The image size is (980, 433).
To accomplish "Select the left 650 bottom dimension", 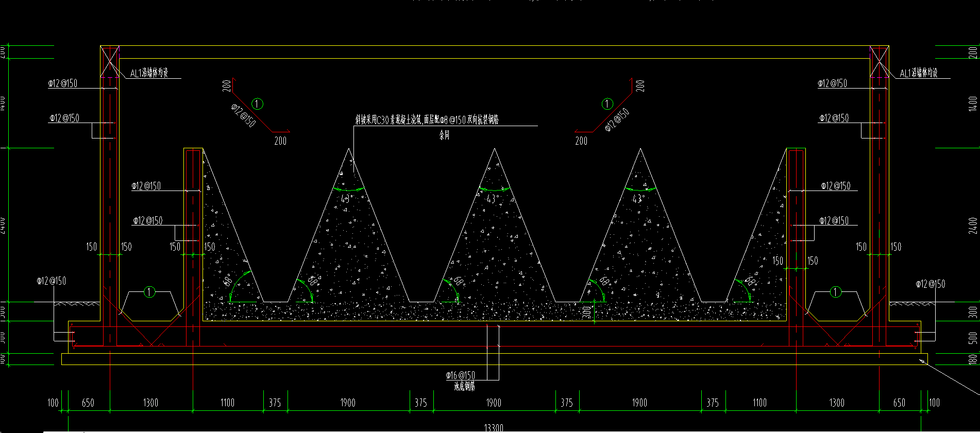I will (x=88, y=403).
